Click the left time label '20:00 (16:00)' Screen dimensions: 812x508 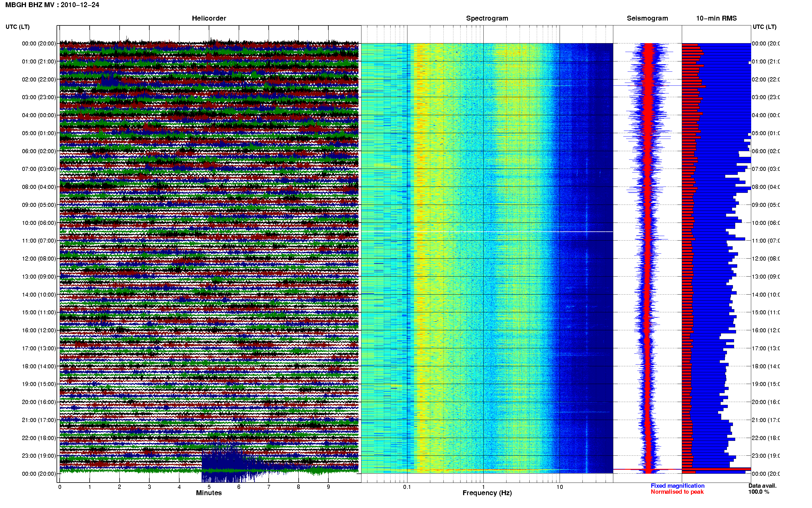(x=39, y=402)
